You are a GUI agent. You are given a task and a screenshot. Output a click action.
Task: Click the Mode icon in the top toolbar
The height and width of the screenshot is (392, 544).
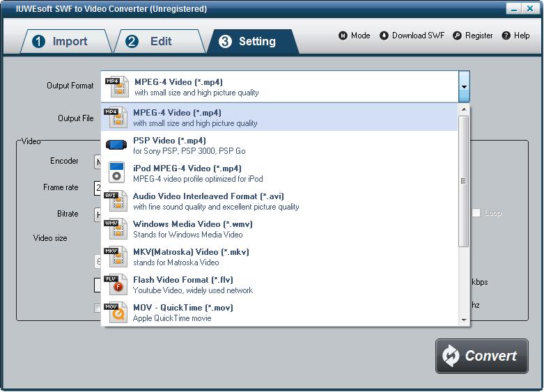tap(343, 36)
